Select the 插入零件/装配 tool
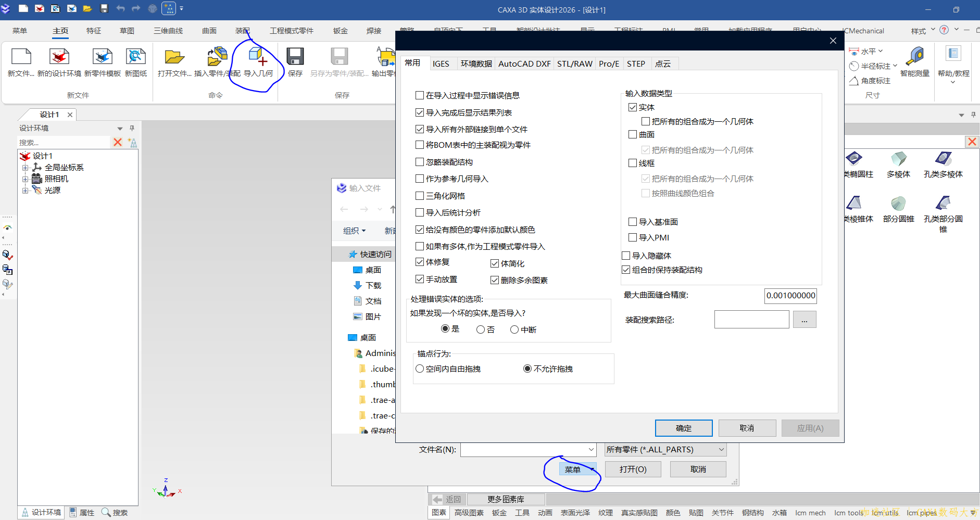Viewport: 980px width, 520px height. point(217,62)
